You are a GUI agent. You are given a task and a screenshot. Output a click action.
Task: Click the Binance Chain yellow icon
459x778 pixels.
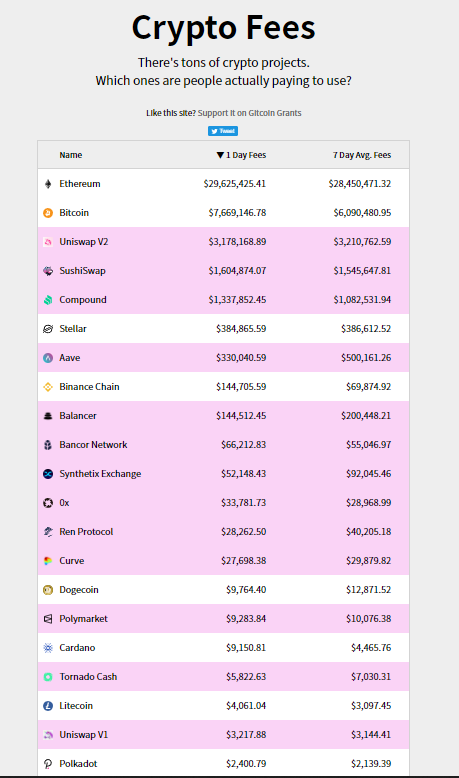point(48,387)
